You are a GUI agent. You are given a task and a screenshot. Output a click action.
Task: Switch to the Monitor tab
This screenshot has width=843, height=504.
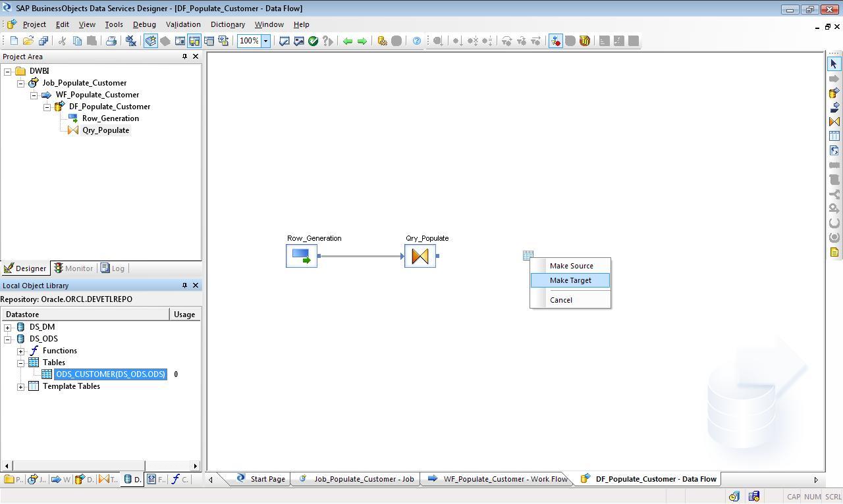click(73, 268)
